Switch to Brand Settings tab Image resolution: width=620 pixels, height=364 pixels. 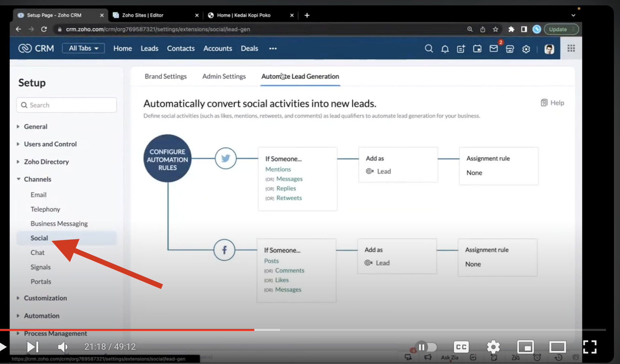click(x=166, y=76)
